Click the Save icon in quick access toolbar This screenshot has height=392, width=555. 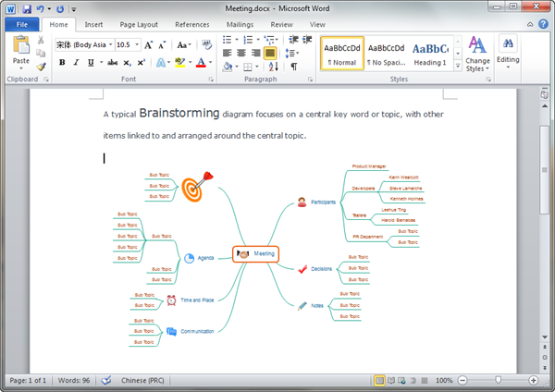coord(25,8)
